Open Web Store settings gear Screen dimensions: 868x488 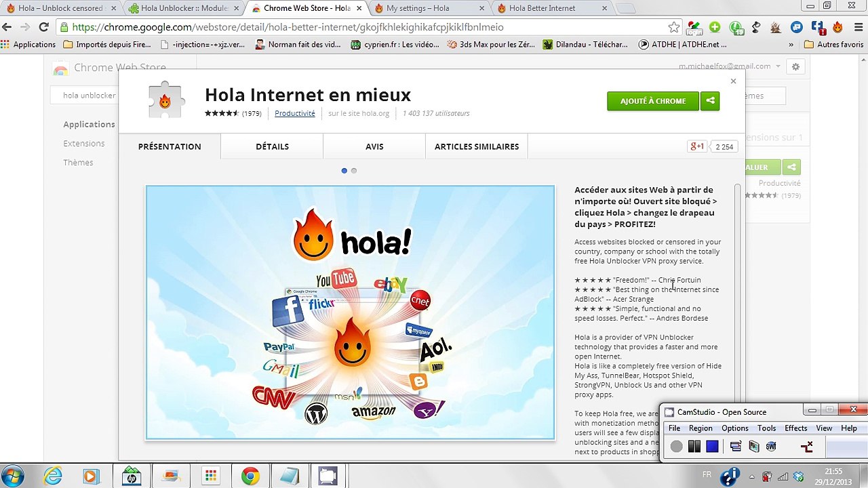coord(795,66)
